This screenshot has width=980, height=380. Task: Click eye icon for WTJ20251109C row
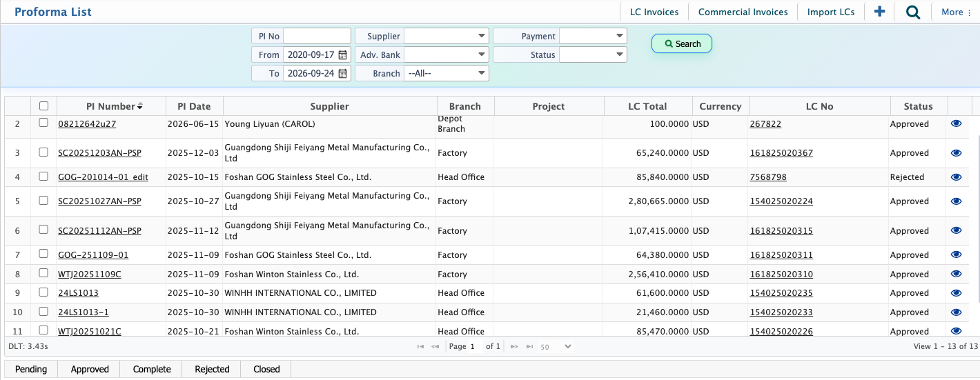[x=956, y=274]
